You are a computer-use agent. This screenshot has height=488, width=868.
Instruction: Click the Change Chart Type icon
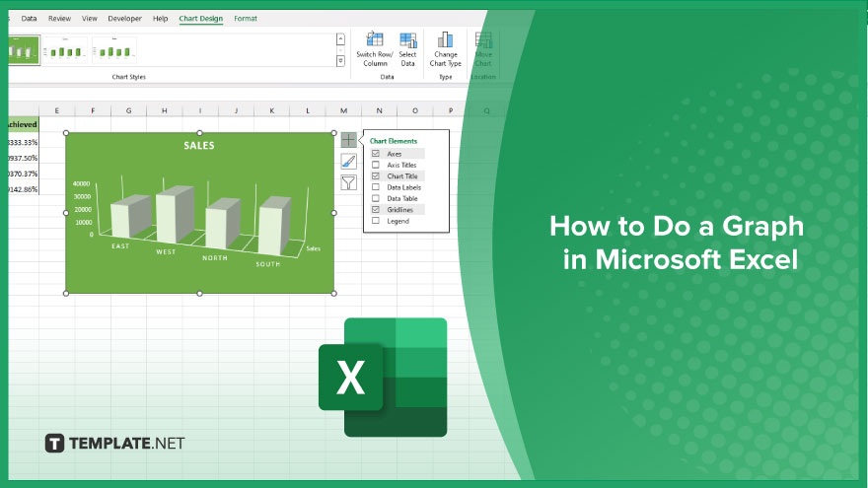(x=445, y=39)
